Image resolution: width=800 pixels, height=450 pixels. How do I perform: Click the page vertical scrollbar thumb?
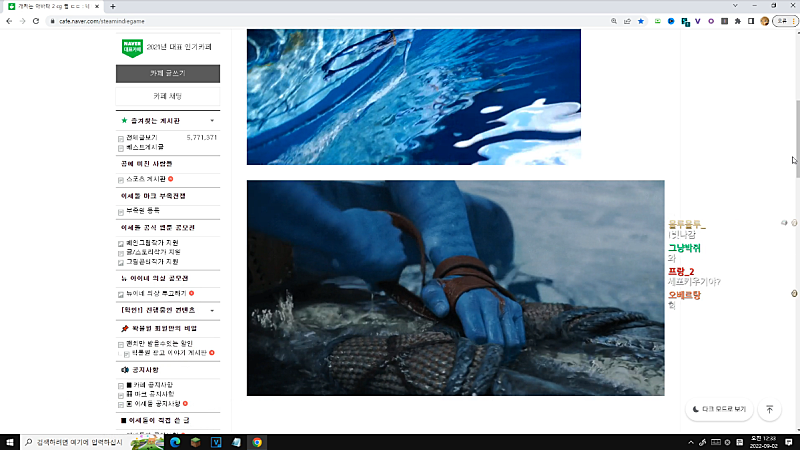click(x=797, y=139)
